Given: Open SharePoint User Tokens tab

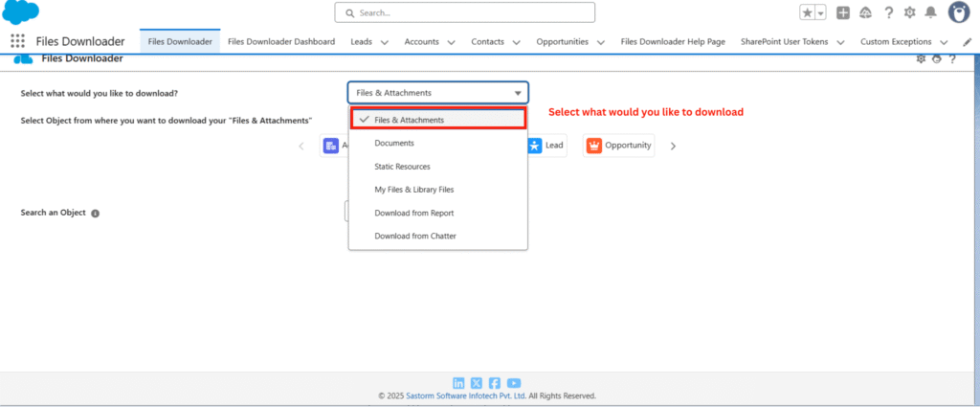Looking at the screenshot, I should [785, 42].
